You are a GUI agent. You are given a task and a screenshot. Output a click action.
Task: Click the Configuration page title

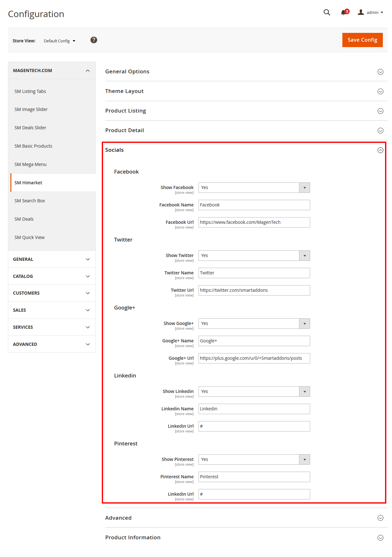[36, 14]
